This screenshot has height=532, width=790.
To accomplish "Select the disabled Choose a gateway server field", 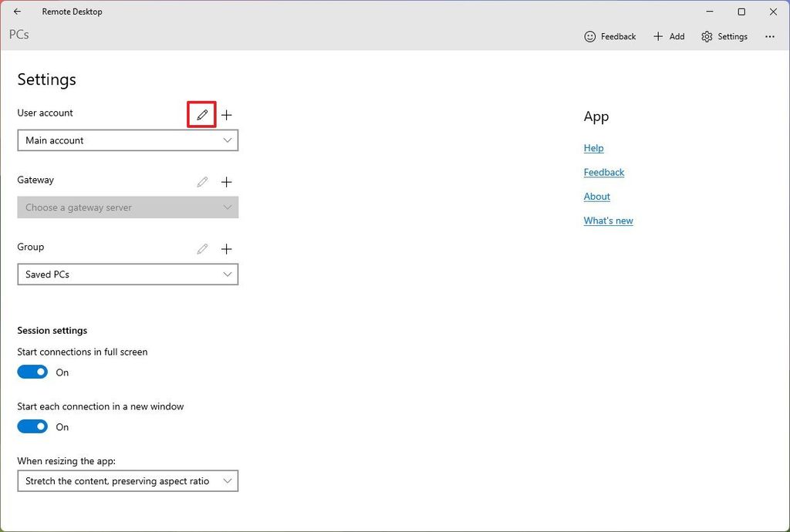I will point(127,207).
